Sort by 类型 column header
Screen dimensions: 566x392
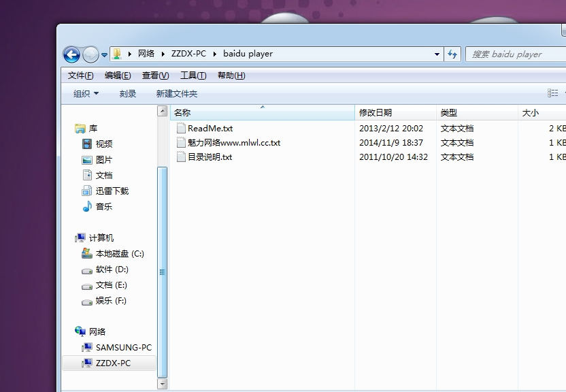(x=477, y=112)
